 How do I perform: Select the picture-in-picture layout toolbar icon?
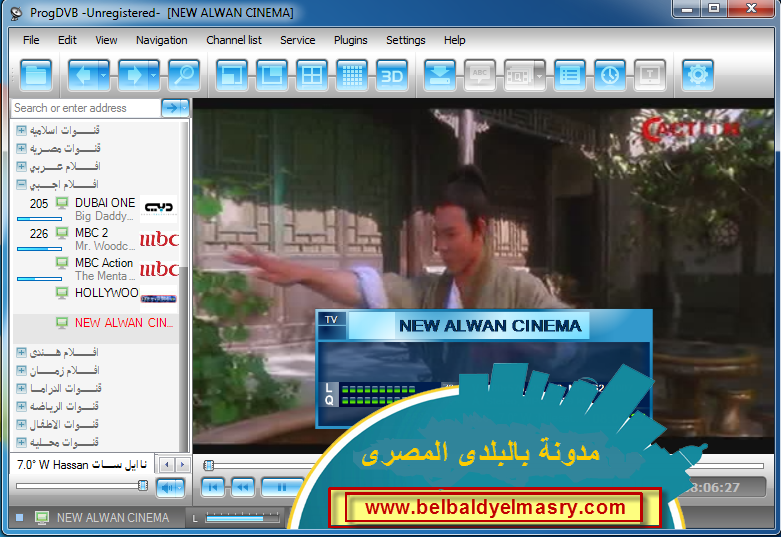point(271,75)
